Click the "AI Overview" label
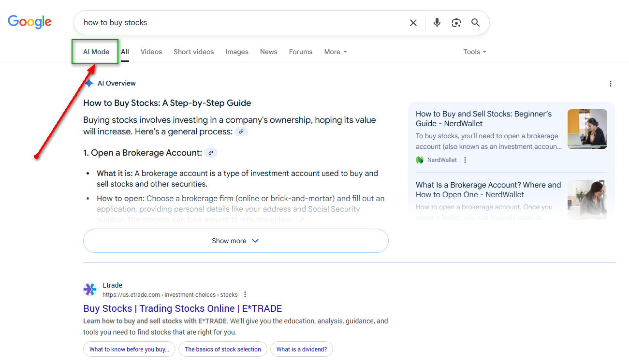This screenshot has width=629, height=364. tap(117, 83)
